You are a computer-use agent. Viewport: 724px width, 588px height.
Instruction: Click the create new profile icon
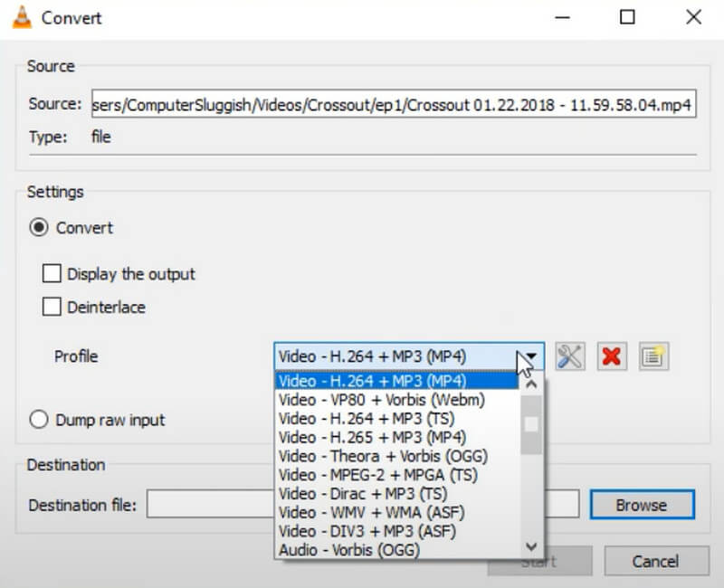point(653,356)
